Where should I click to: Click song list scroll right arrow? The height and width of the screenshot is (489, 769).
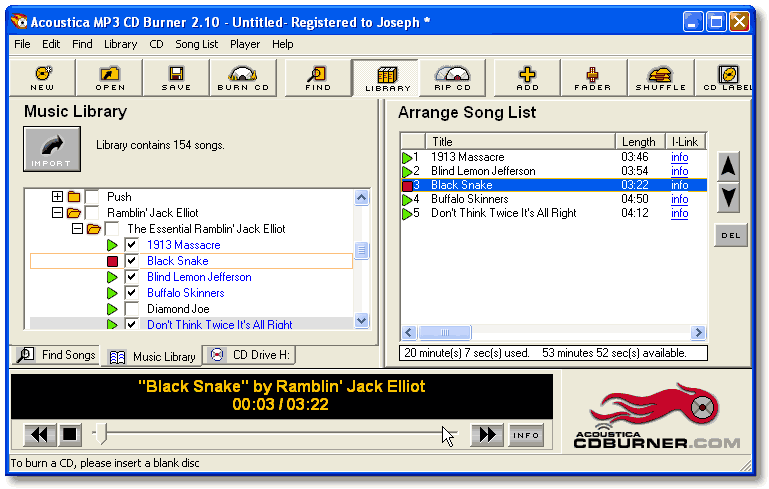coord(698,333)
